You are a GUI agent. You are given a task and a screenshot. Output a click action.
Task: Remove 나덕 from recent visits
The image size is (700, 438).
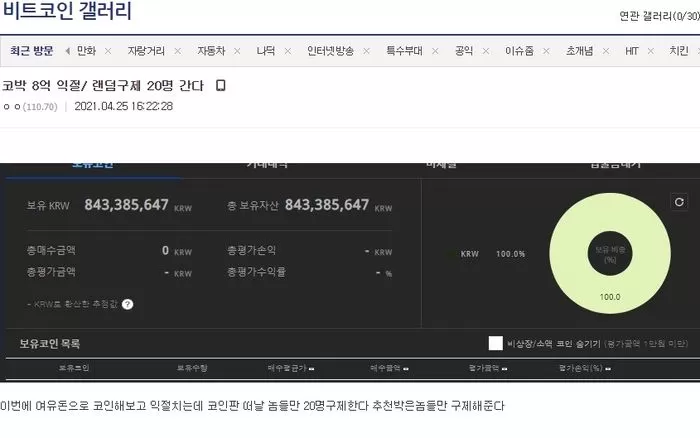288,51
